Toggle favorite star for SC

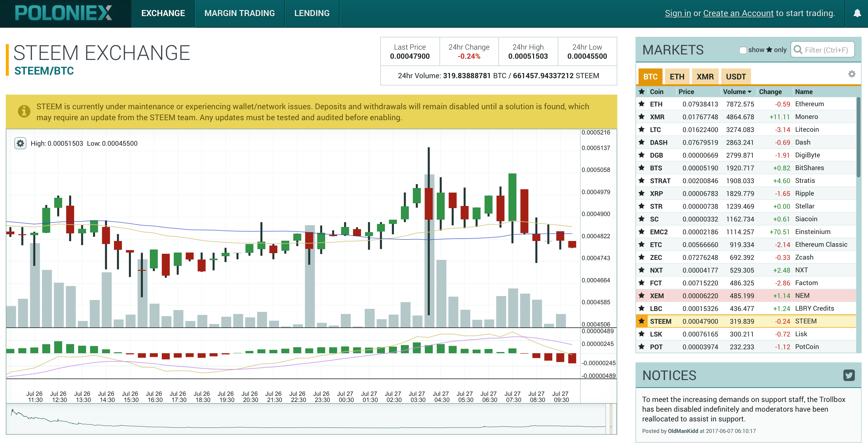[642, 219]
